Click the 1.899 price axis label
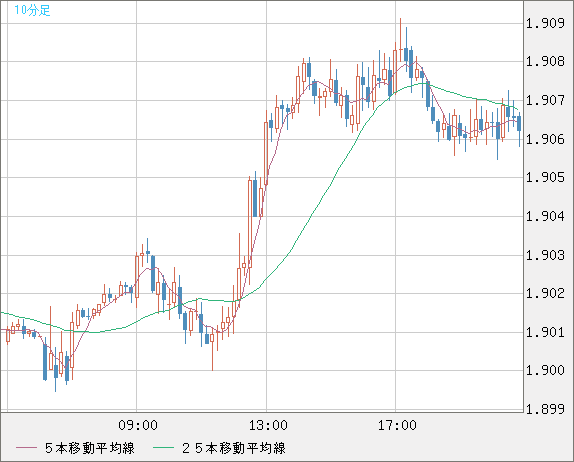Viewport: 574px width, 462px height. [545, 409]
